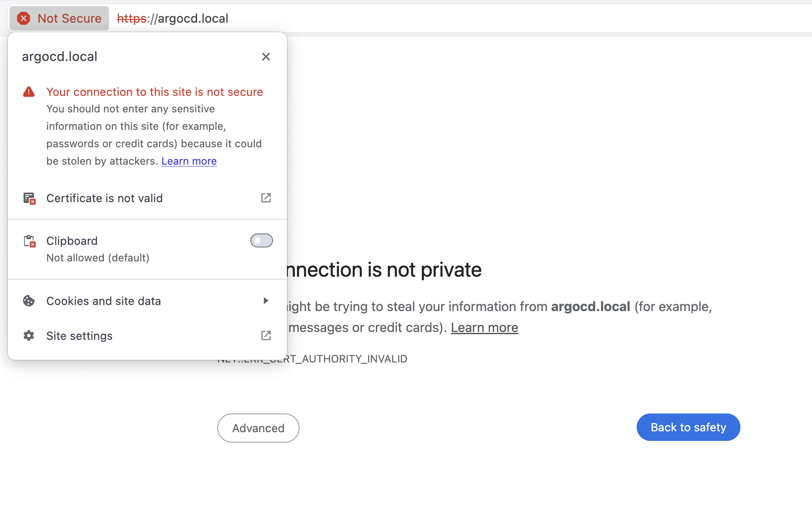
Task: Open certificate details via external-link icon
Action: pyautogui.click(x=266, y=198)
